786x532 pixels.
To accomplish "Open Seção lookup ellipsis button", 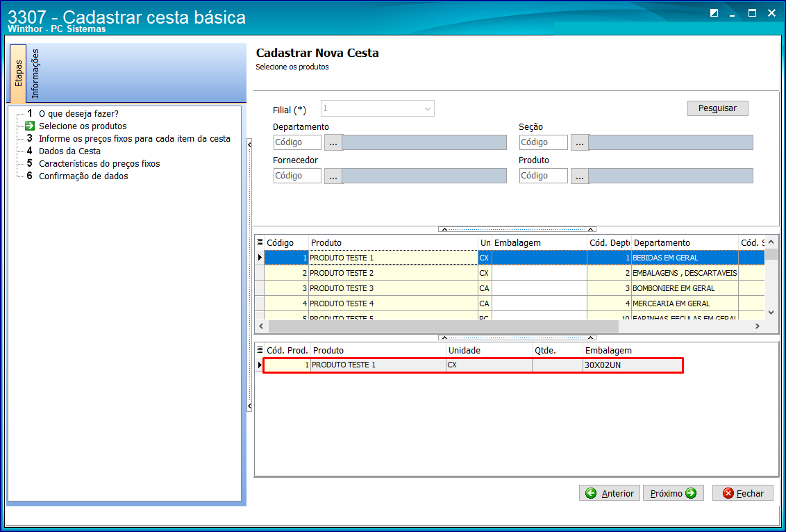I will pos(580,142).
